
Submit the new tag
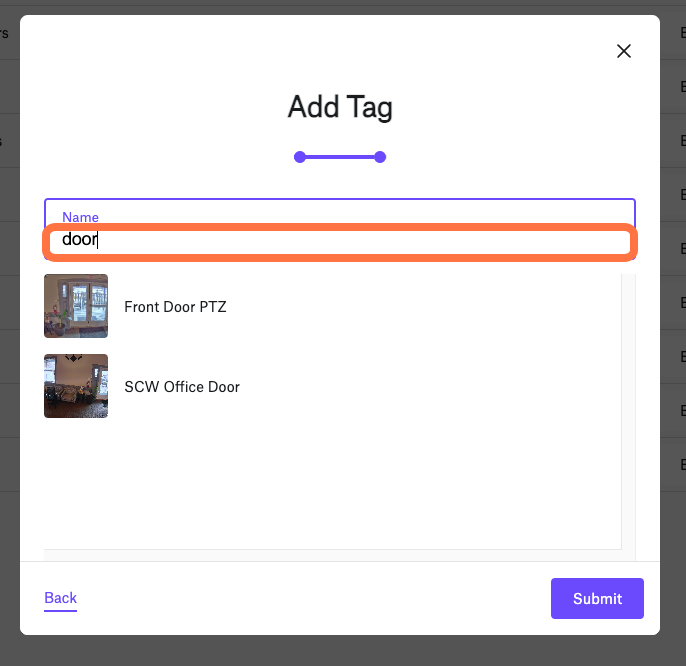pyautogui.click(x=597, y=598)
